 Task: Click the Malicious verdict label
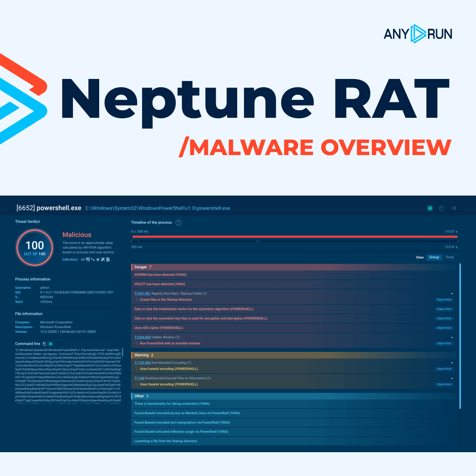pyautogui.click(x=77, y=235)
